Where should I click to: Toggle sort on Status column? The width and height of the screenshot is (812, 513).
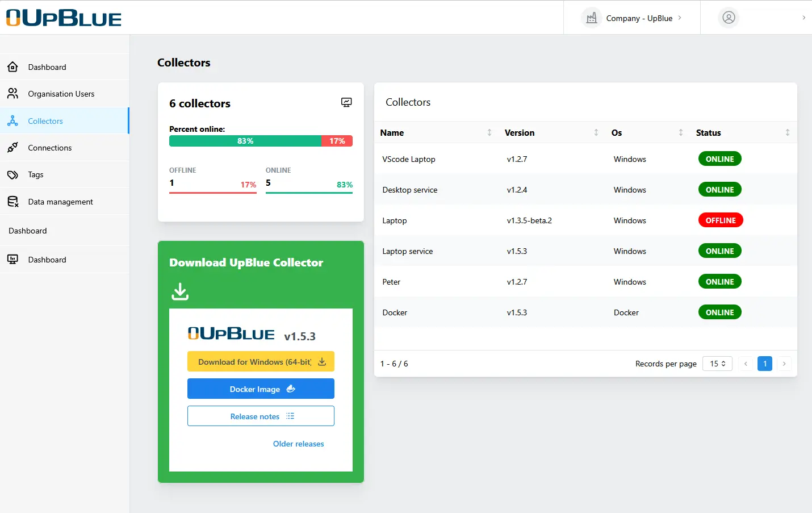coord(787,133)
